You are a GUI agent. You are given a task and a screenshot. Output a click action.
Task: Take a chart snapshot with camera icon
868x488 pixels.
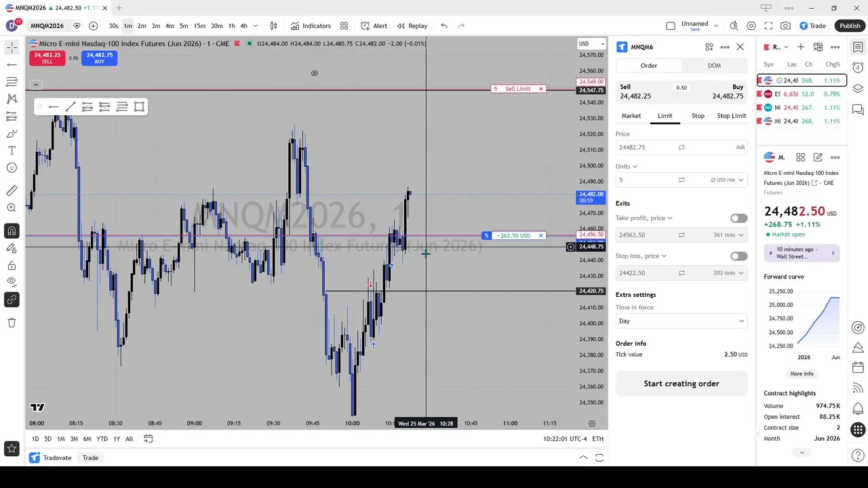[x=785, y=26]
